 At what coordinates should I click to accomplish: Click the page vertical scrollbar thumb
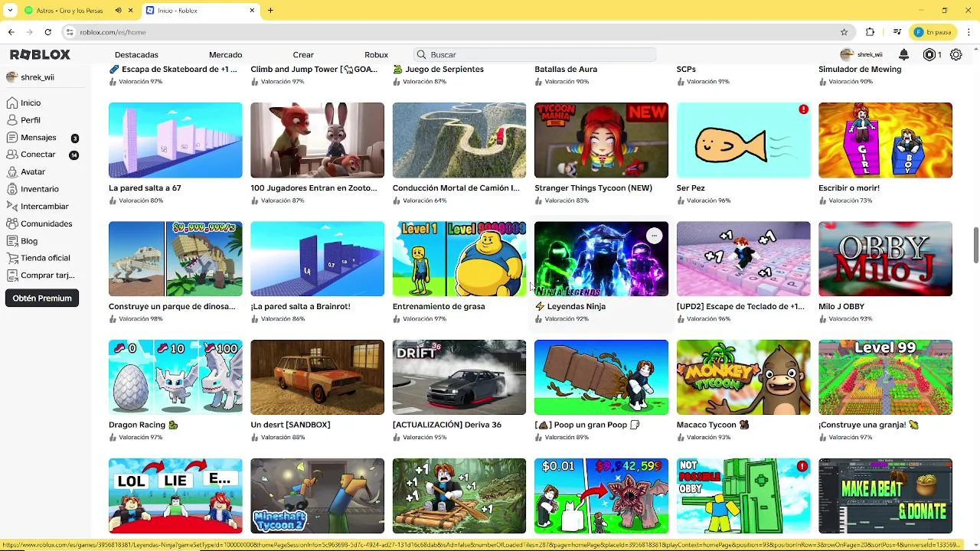(975, 244)
